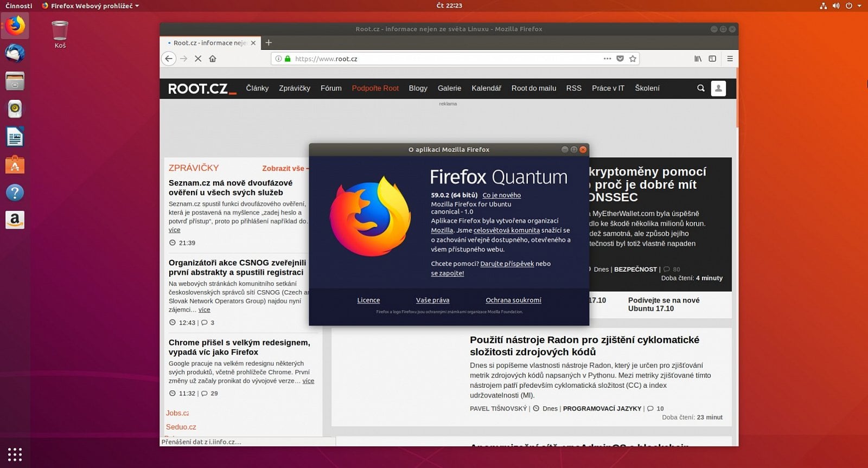Click Co je nového link in About dialog

[502, 195]
